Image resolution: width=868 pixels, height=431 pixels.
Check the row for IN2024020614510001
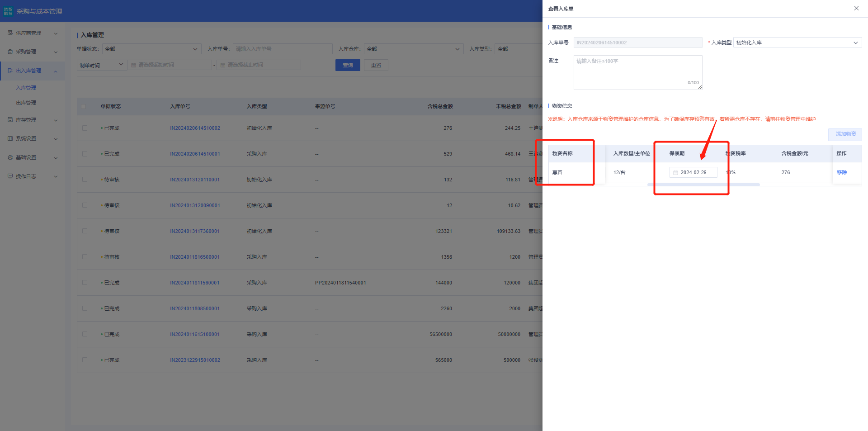tap(85, 154)
